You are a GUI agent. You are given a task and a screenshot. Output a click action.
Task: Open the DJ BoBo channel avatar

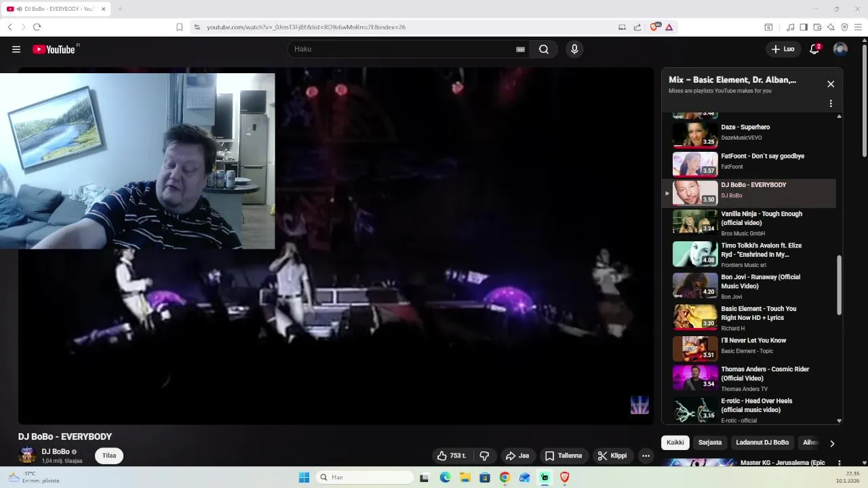[27, 455]
